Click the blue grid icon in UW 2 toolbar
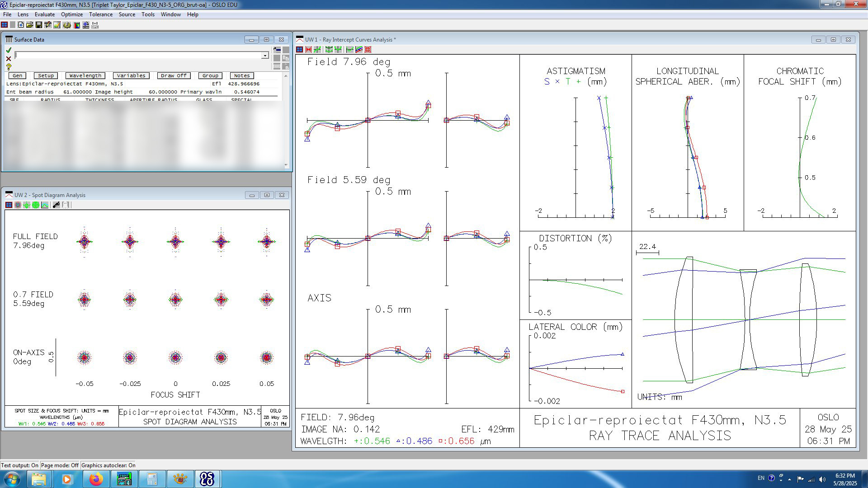 (9, 205)
